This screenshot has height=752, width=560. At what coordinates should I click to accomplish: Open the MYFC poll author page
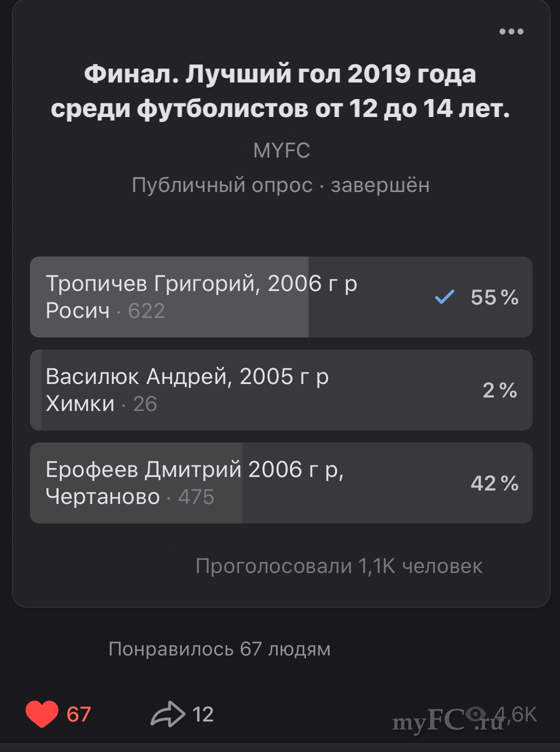[281, 150]
